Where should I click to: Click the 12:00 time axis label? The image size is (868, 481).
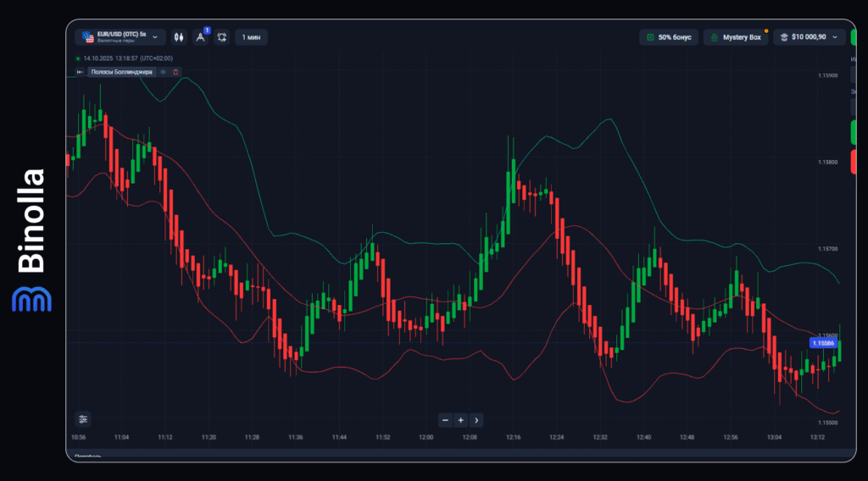click(x=426, y=438)
